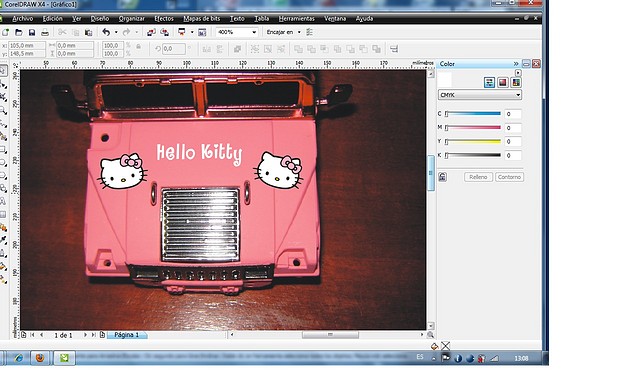Open the Color docker flyout arrow

[518, 73]
